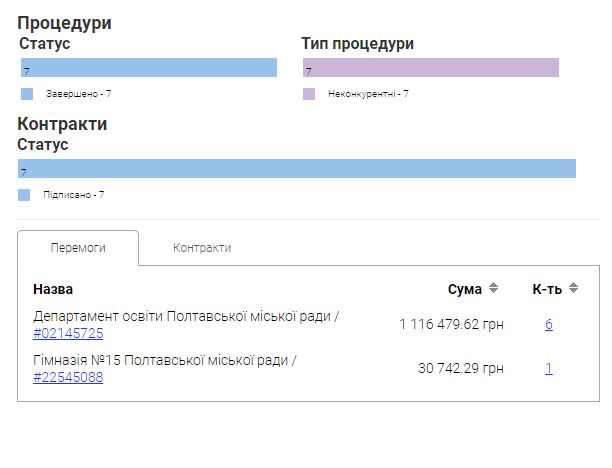Click the blue procedures status bar
This screenshot has width=612, height=468.
148,68
